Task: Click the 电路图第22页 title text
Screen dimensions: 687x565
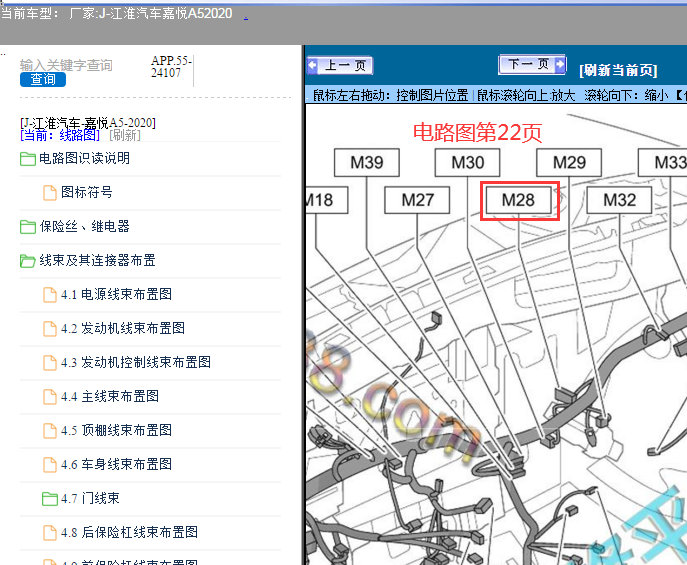Action: pos(478,133)
